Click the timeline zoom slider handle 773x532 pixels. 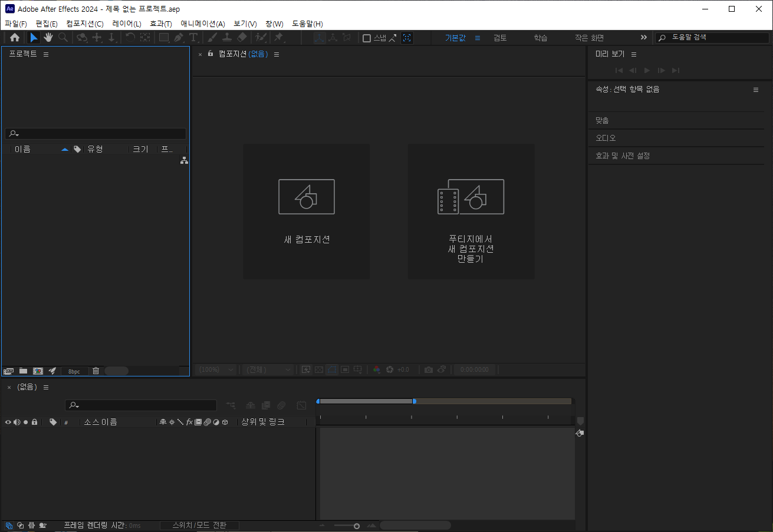click(357, 526)
